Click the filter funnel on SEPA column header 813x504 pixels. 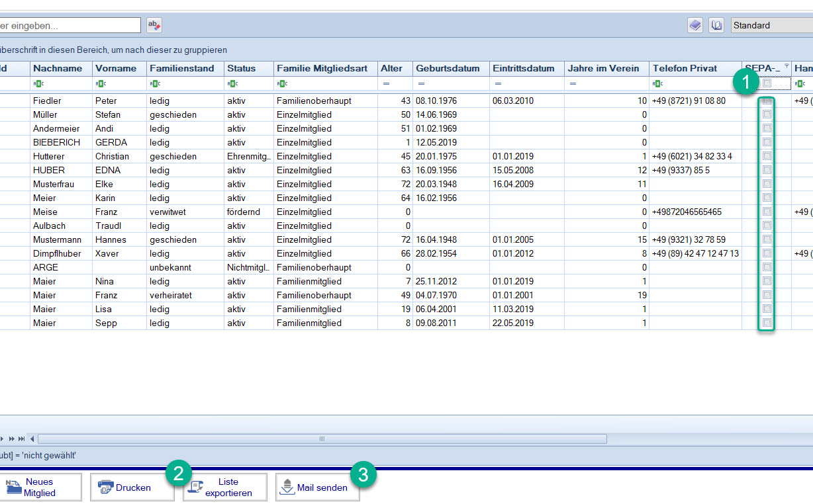787,66
